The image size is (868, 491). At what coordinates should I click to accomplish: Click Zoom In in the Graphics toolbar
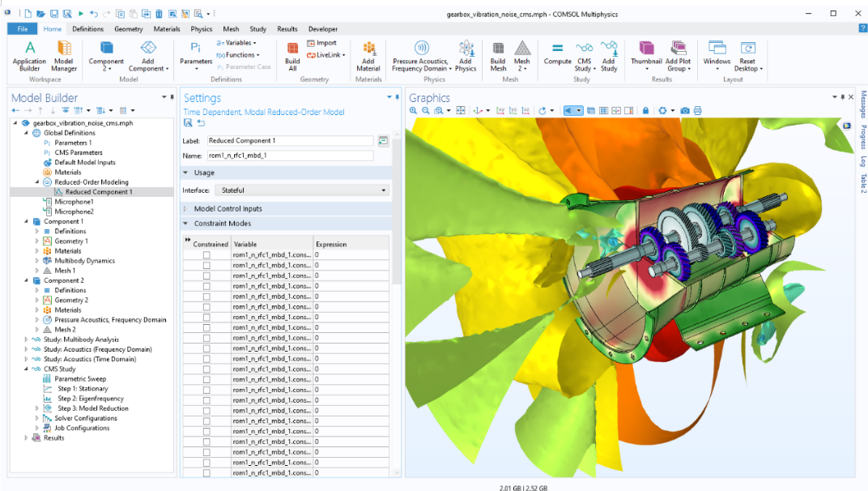click(x=413, y=111)
